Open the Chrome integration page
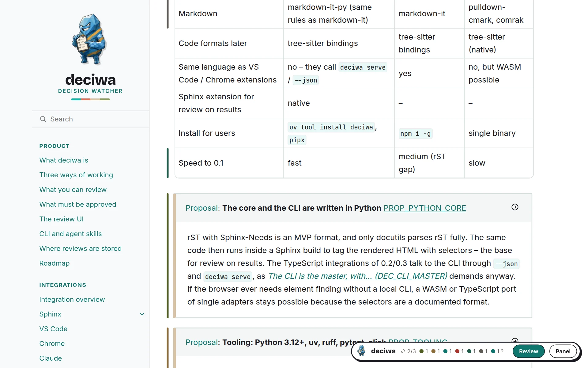Screen dimensions: 588x368 click(x=52, y=343)
